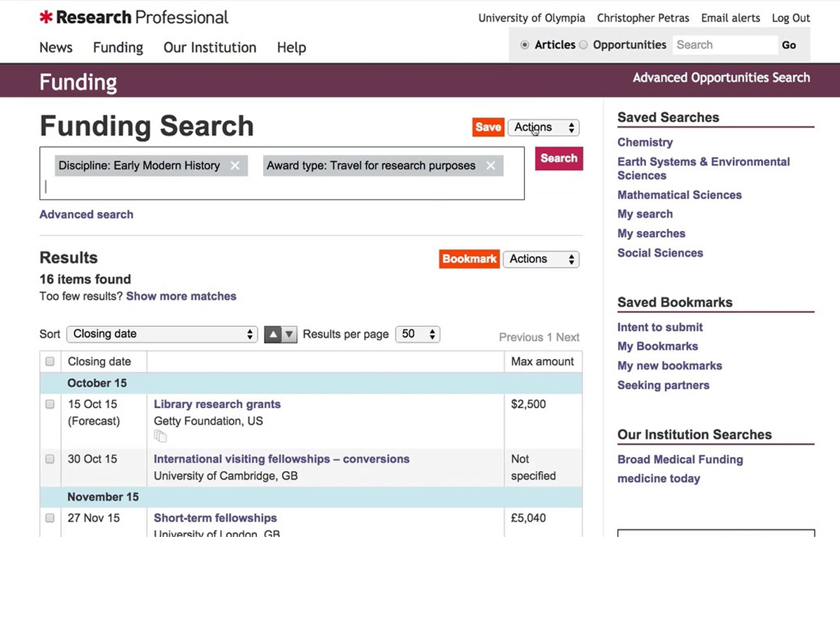Image resolution: width=840 pixels, height=630 pixels.
Task: Open the Our Institution menu
Action: (x=210, y=48)
